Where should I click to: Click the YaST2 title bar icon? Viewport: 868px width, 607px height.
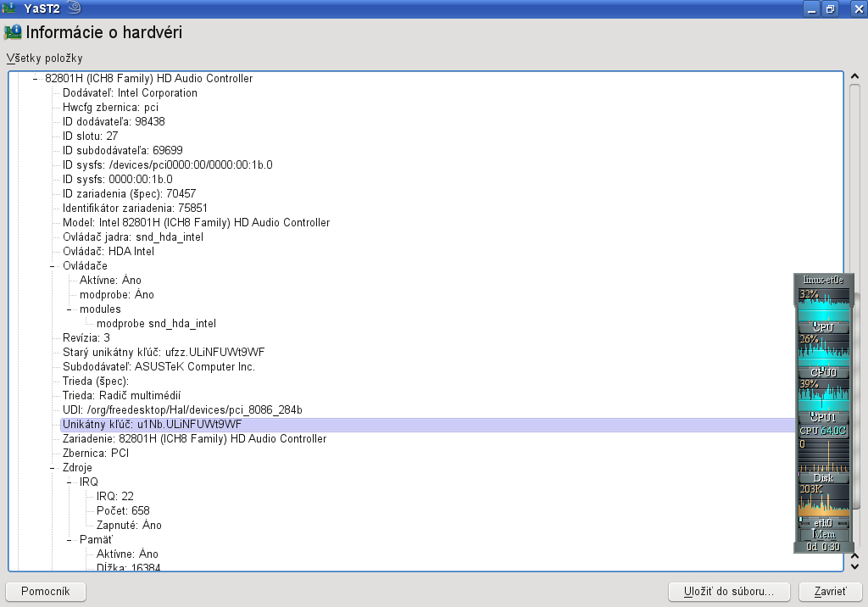pos(8,8)
